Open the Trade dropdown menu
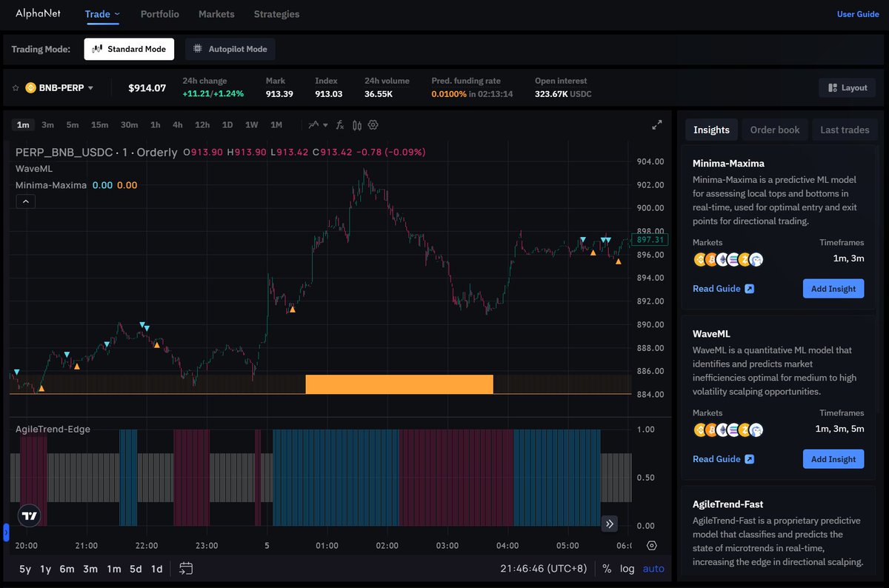Image resolution: width=889 pixels, height=588 pixels. click(102, 14)
